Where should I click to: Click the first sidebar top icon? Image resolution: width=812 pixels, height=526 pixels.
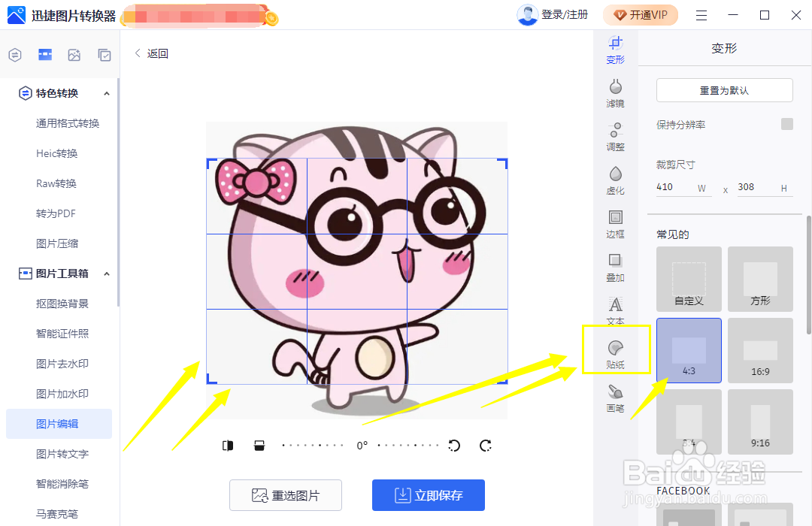pos(15,54)
